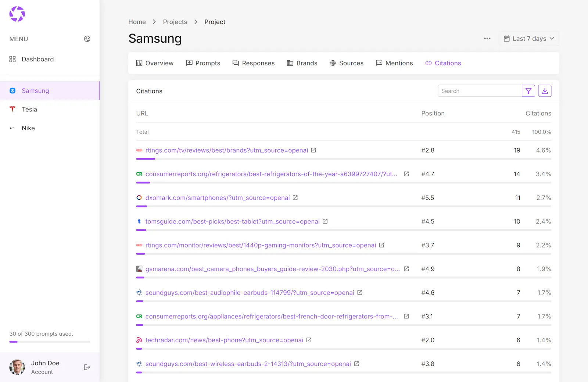The width and height of the screenshot is (588, 382).
Task: Open the techradar.com best-phone URL
Action: [x=224, y=340]
